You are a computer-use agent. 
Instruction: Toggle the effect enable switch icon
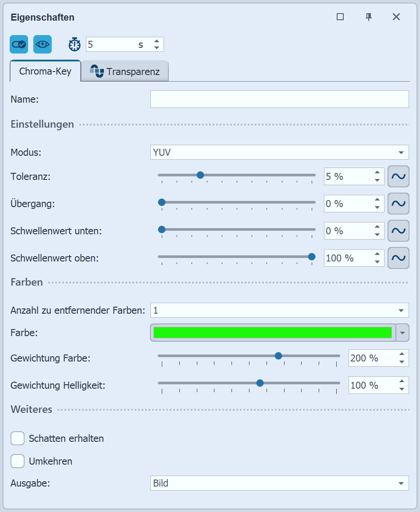click(x=18, y=44)
